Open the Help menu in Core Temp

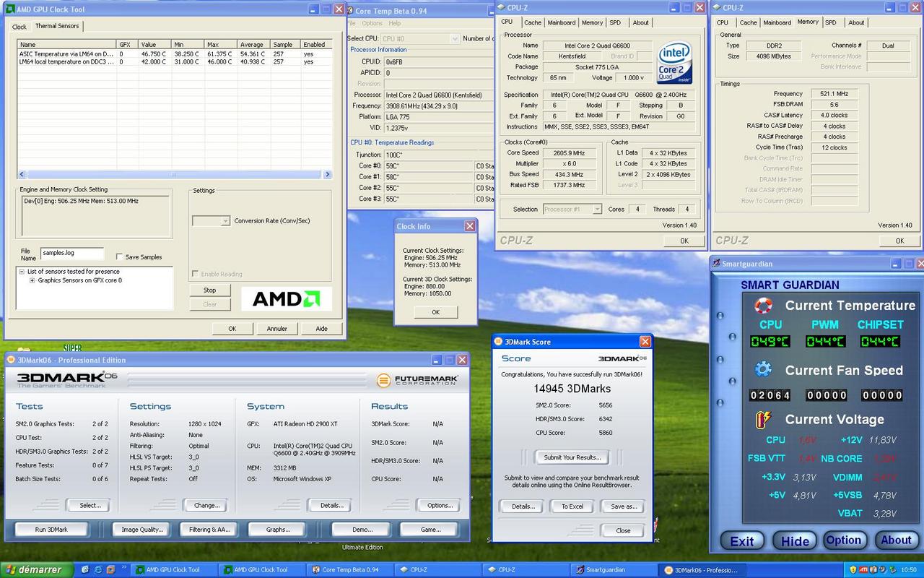tap(395, 23)
